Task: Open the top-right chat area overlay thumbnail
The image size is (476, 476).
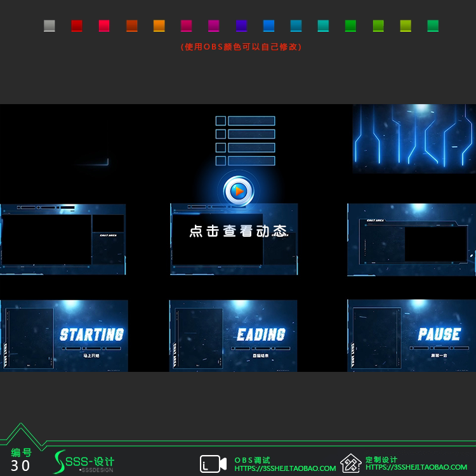Action: coord(412,239)
